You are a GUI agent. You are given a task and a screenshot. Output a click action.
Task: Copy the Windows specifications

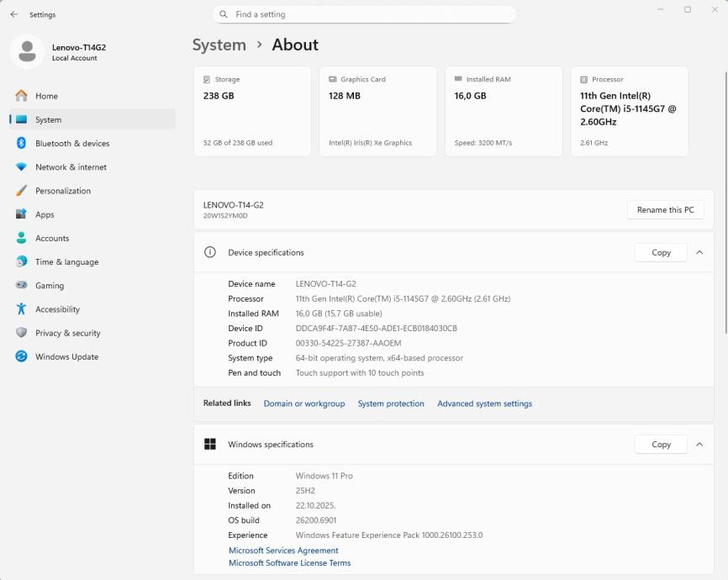coord(661,444)
